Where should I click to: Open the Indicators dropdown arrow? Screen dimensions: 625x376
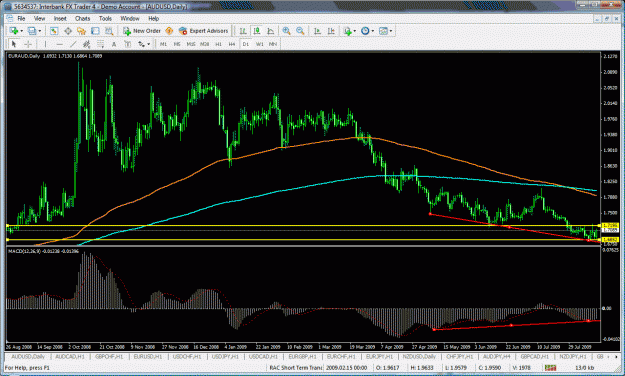tap(355, 31)
